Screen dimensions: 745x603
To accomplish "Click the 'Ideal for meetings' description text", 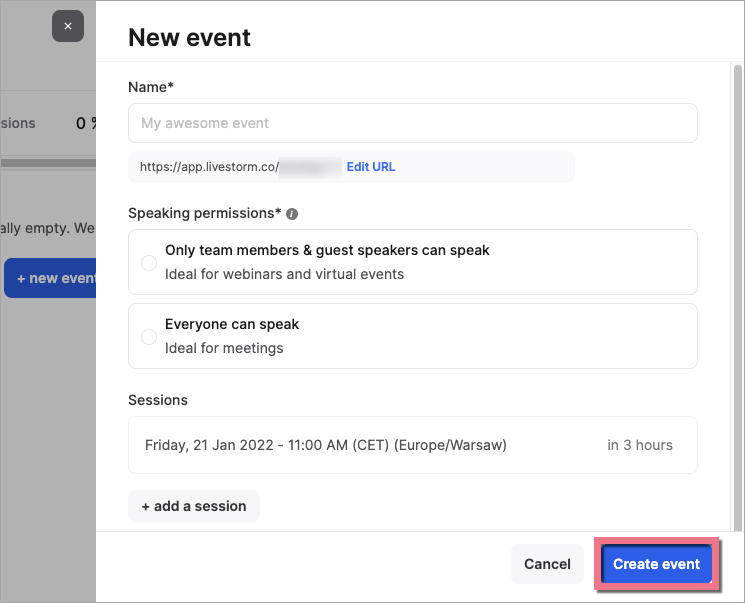I will [224, 348].
